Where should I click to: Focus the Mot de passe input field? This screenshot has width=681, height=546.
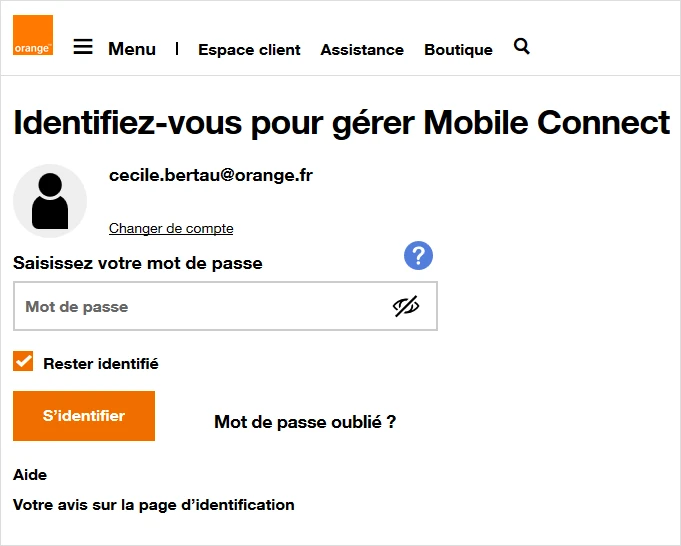tap(200, 306)
